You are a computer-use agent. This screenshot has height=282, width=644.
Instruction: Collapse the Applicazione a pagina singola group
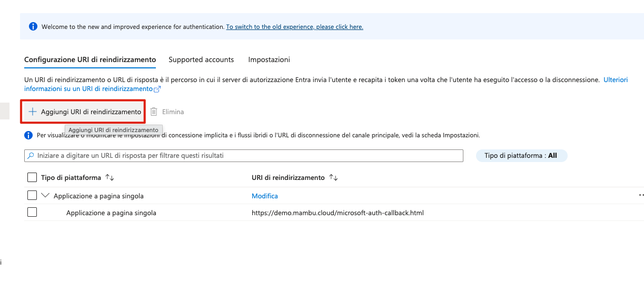click(x=45, y=195)
